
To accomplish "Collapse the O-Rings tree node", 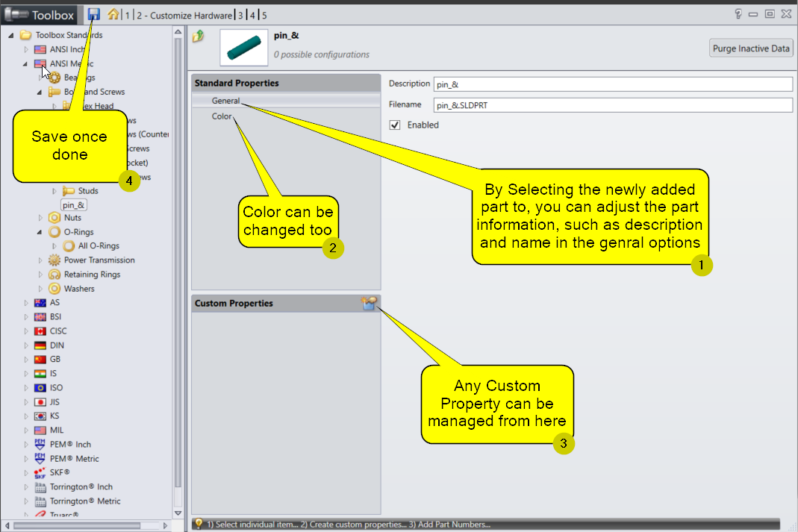I will coord(40,232).
